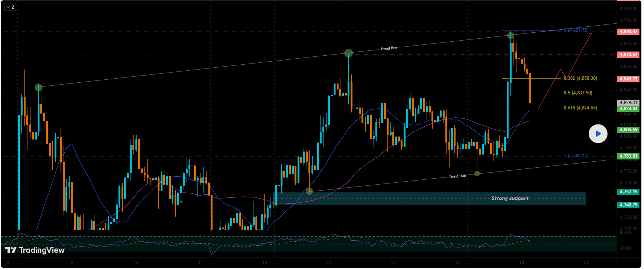Select the green 4,752.15 price axis label
The width and height of the screenshot is (644, 270).
point(628,192)
